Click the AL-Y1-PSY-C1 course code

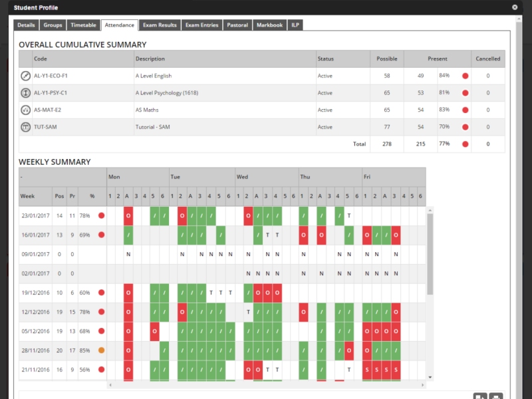coord(51,93)
